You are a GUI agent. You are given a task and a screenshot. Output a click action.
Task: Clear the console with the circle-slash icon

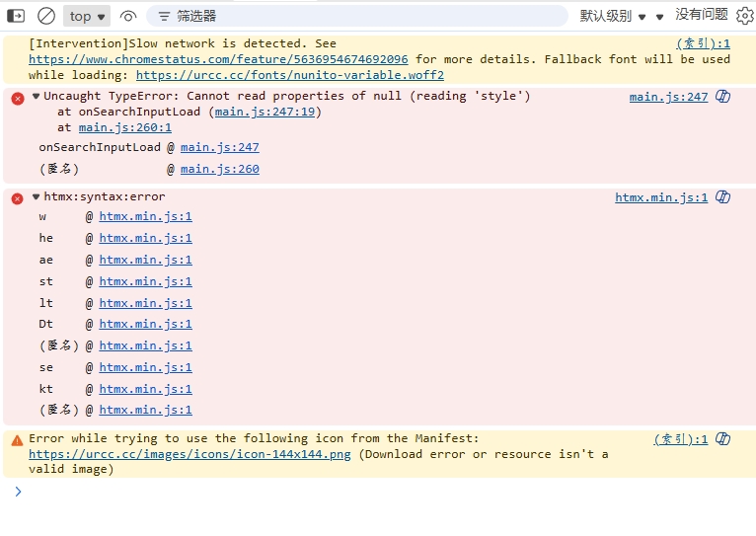pyautogui.click(x=46, y=16)
